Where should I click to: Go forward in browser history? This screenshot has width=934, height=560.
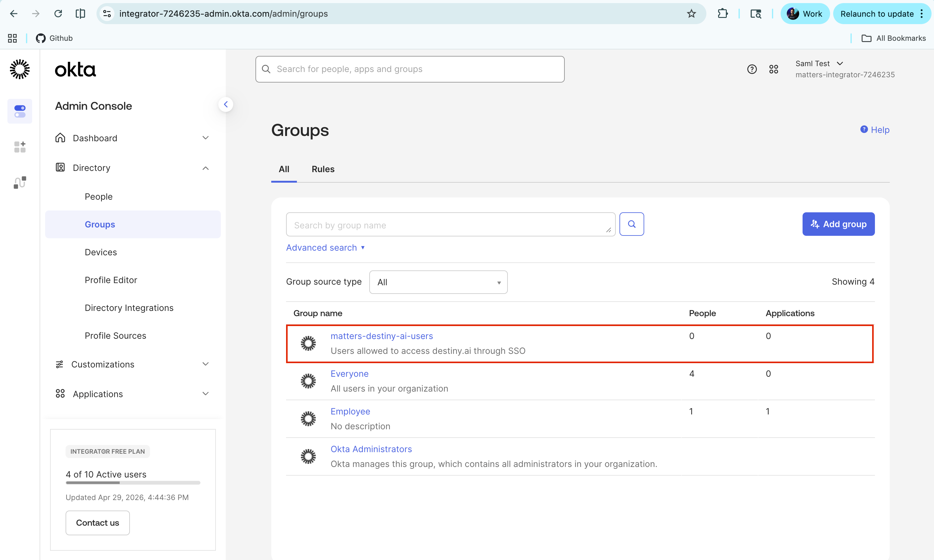pyautogui.click(x=36, y=14)
